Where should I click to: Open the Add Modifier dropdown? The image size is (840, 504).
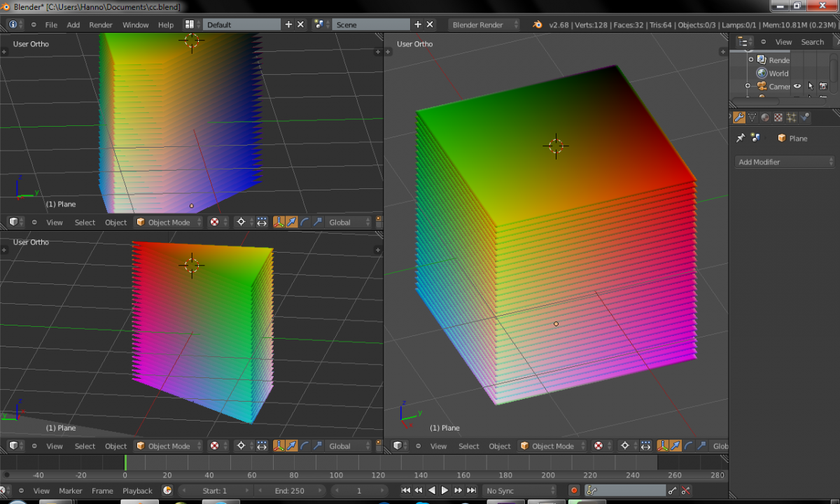[785, 162]
